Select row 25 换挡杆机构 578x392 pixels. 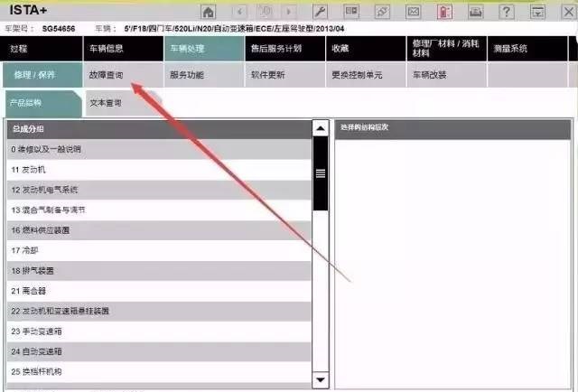[x=159, y=372]
